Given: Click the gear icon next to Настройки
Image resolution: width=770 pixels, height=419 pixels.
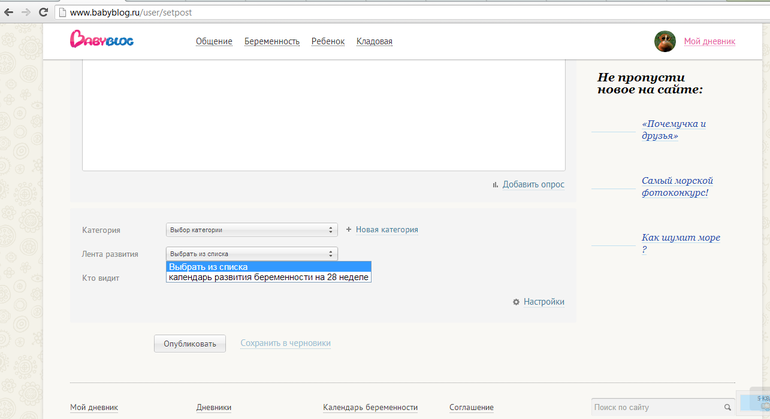Looking at the screenshot, I should click(516, 302).
